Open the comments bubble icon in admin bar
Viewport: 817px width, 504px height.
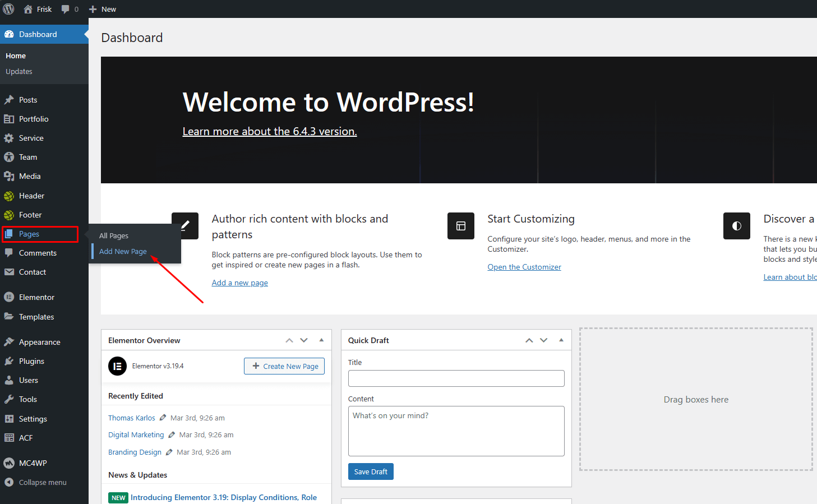66,9
